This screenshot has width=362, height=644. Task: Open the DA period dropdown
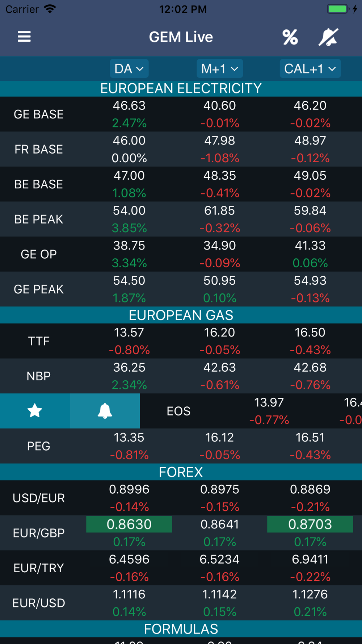pyautogui.click(x=129, y=68)
